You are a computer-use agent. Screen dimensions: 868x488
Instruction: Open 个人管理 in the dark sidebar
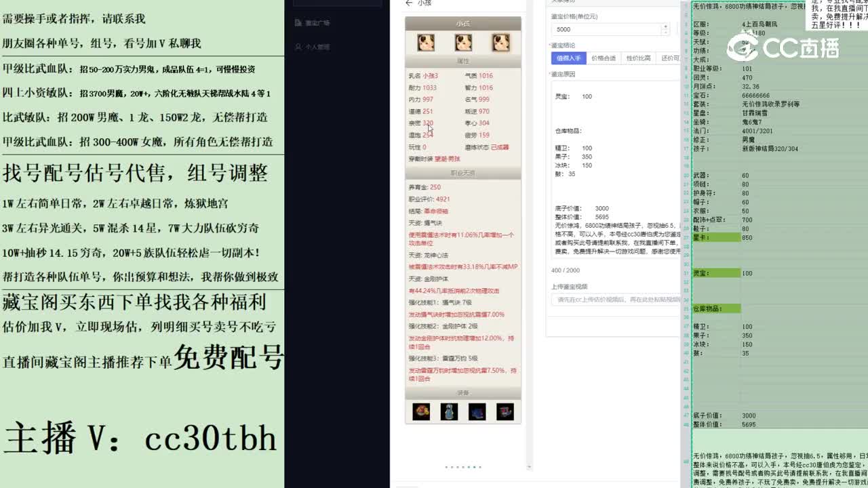pos(317,47)
